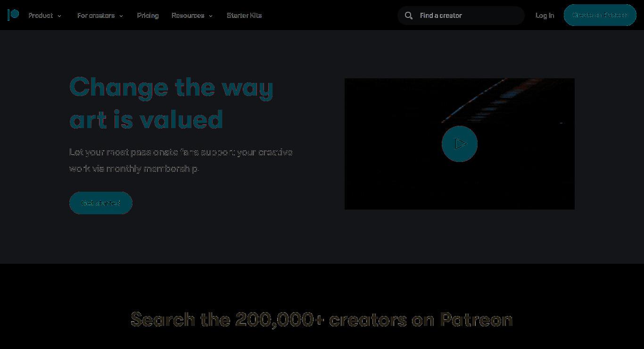Go to the Pricing page
The image size is (644, 349).
148,16
